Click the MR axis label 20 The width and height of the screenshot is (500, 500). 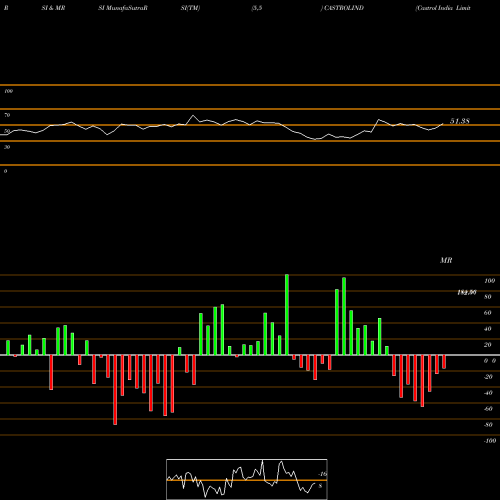coord(488,345)
